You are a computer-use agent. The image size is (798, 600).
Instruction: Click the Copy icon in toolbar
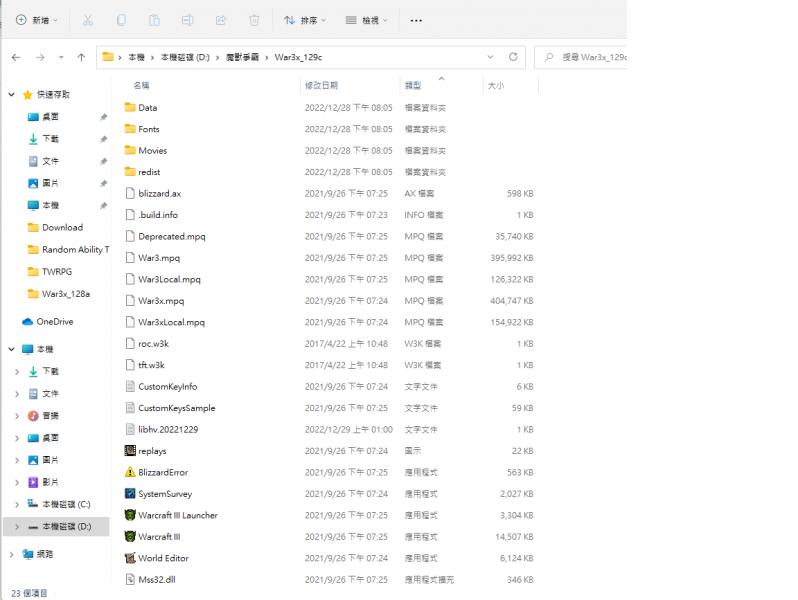(x=121, y=20)
